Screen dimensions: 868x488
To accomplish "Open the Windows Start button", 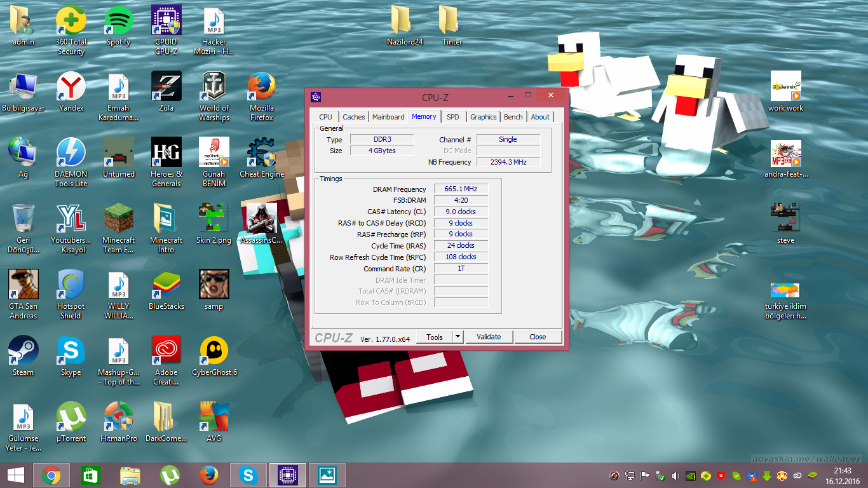I will coord(16,475).
